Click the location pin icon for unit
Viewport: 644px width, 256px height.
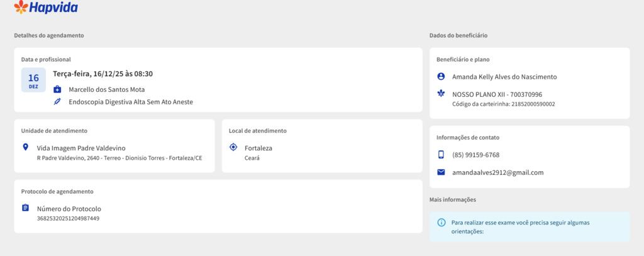25,147
